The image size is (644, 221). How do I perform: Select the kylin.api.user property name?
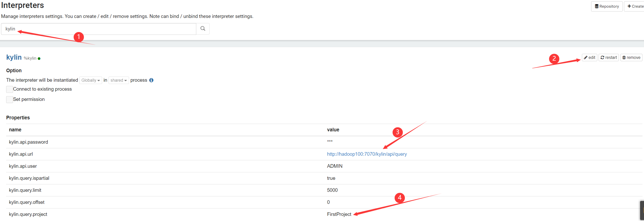[23, 166]
